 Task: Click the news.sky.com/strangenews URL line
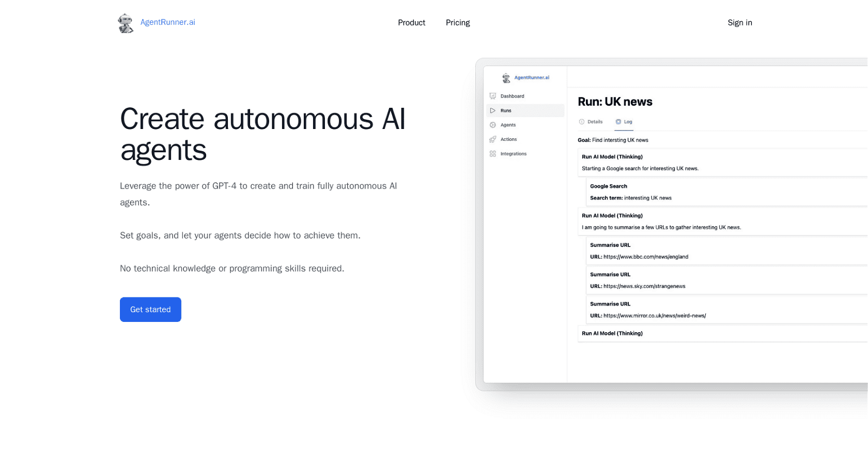pyautogui.click(x=638, y=286)
